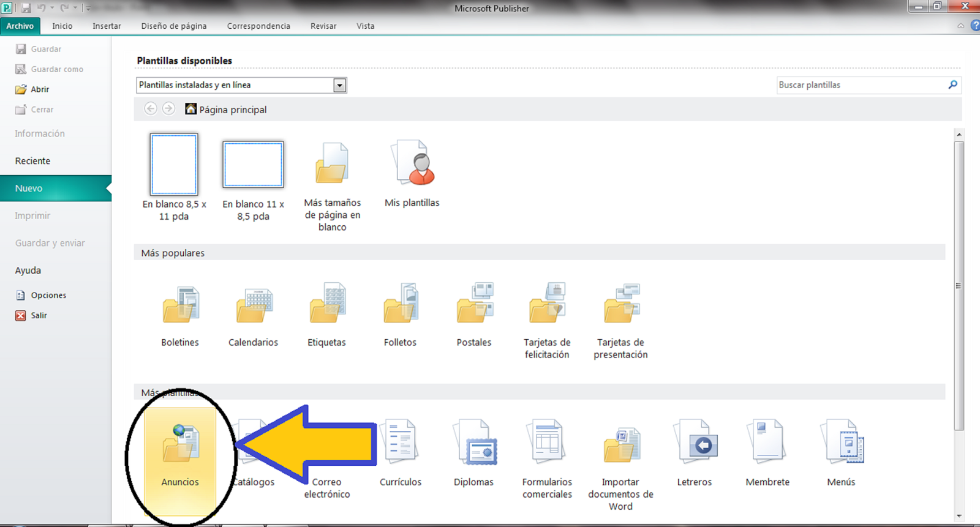The image size is (980, 527).
Task: Click the search magnifier icon
Action: tap(952, 85)
